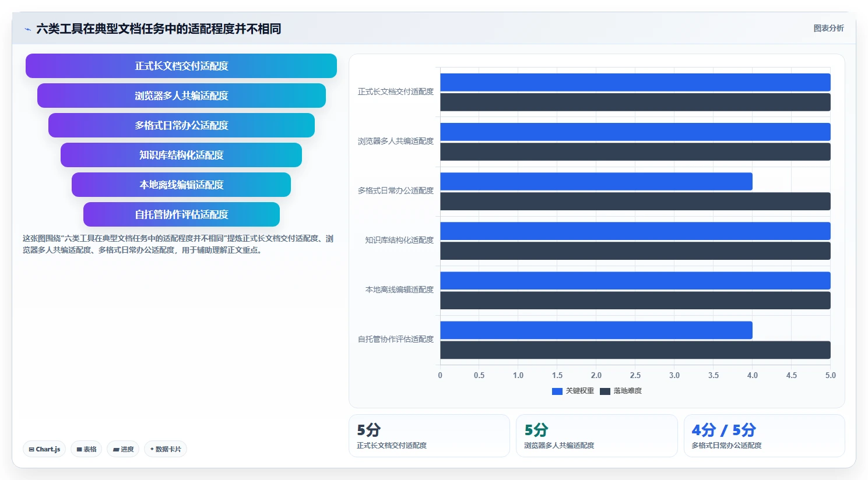Click the 4.5 tick on the x-axis

pos(792,375)
